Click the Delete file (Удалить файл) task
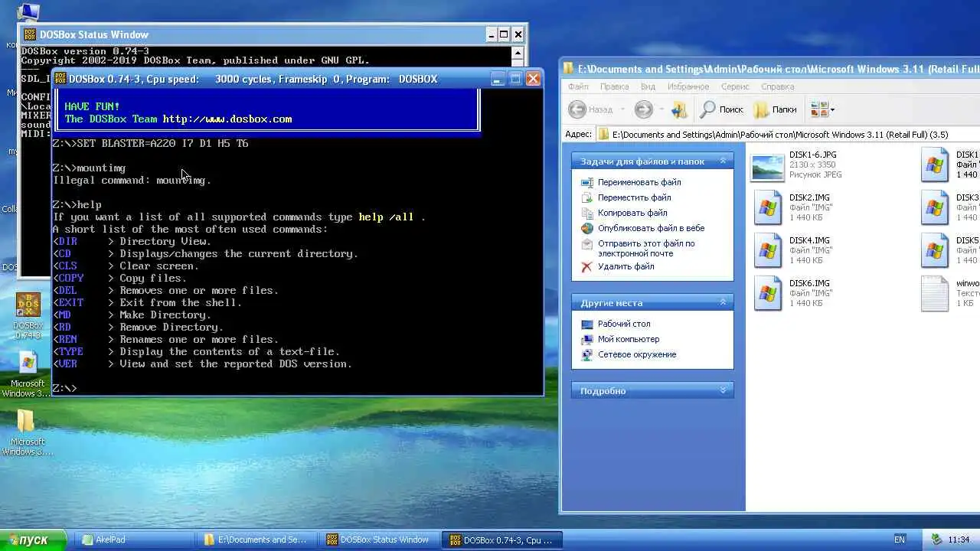 tap(626, 266)
